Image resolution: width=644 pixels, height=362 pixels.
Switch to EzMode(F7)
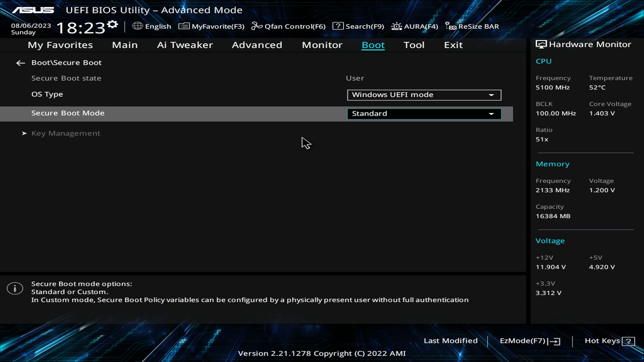(530, 341)
